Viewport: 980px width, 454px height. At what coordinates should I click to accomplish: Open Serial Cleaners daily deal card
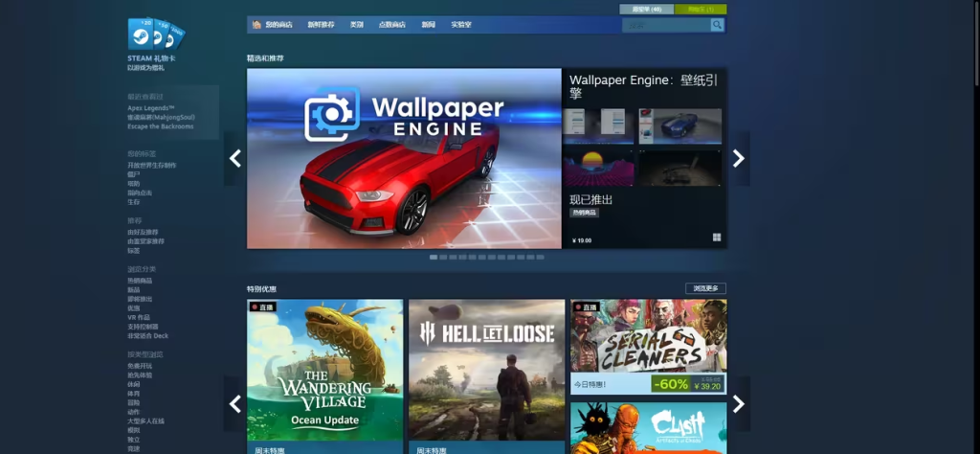[648, 347]
